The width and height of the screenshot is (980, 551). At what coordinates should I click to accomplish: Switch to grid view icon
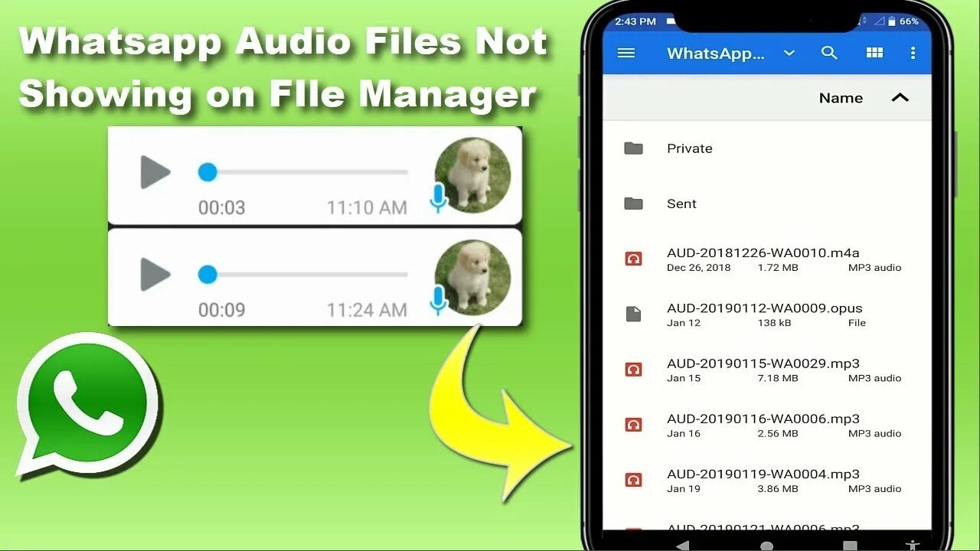click(874, 53)
